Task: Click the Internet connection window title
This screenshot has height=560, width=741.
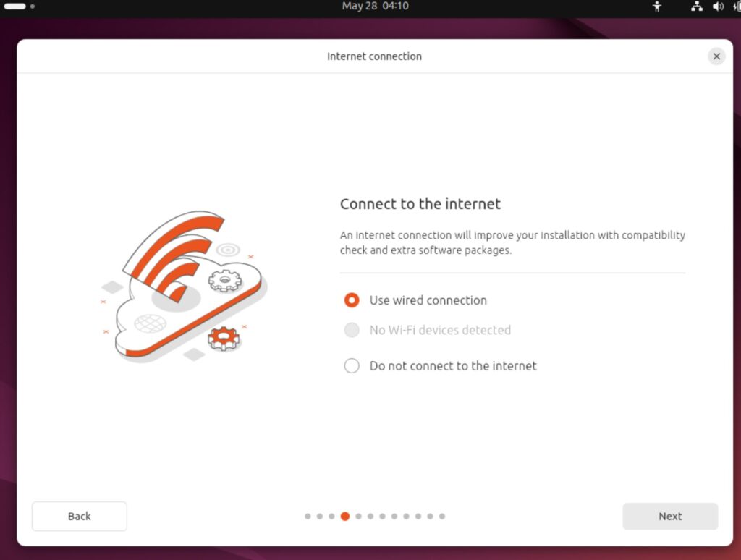Action: pos(374,56)
